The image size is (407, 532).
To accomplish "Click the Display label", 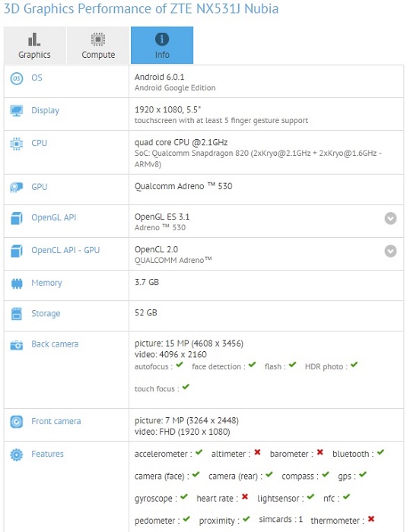I will (x=45, y=111).
